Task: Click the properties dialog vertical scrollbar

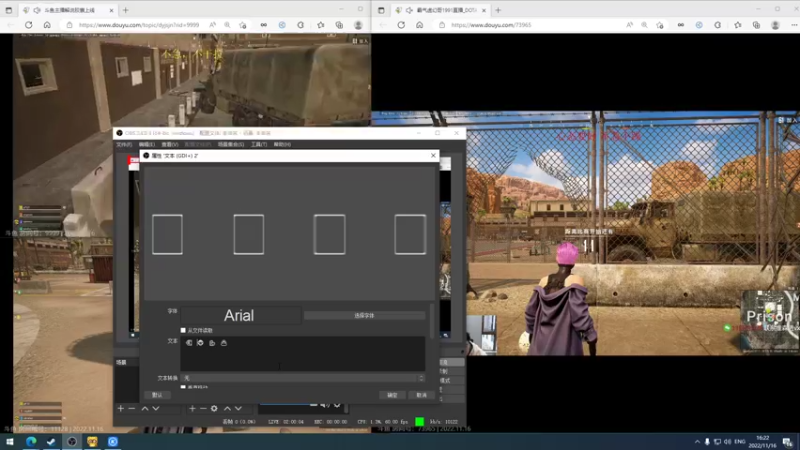Action: point(432,321)
